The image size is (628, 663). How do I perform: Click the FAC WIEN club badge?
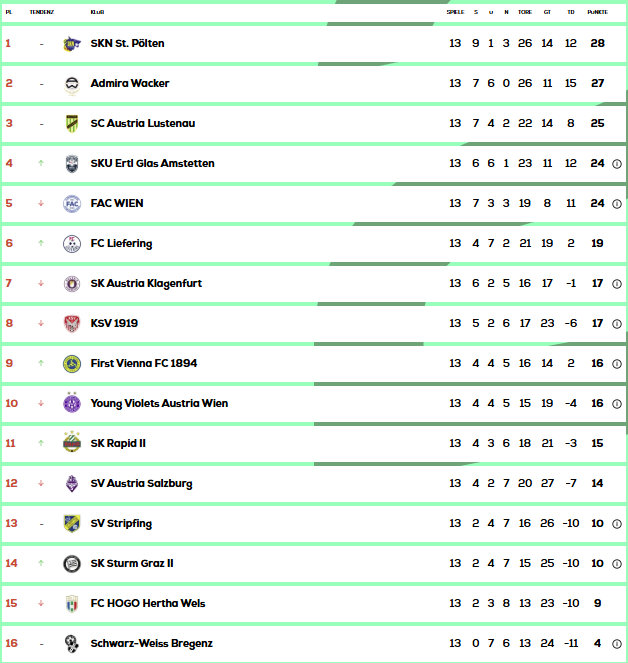(x=71, y=203)
